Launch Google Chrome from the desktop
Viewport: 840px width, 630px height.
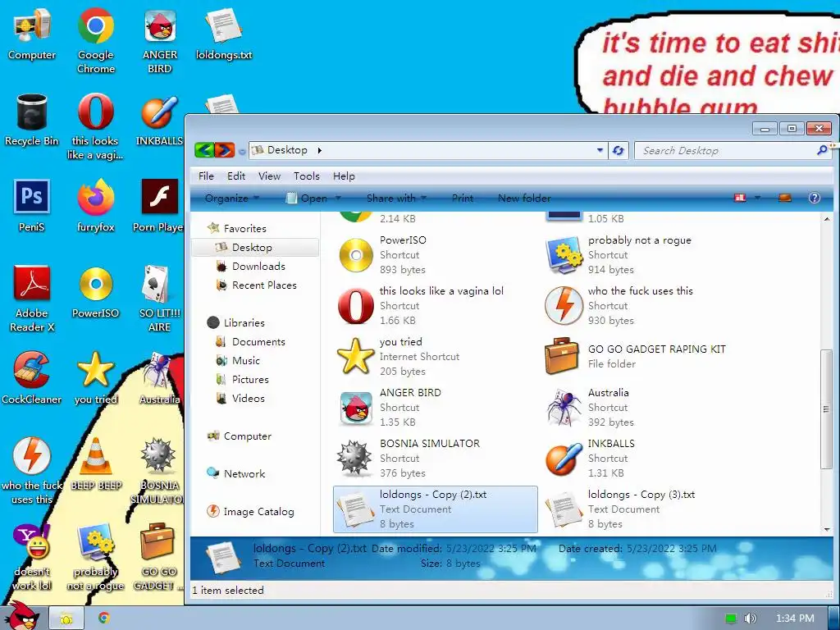pos(95,41)
